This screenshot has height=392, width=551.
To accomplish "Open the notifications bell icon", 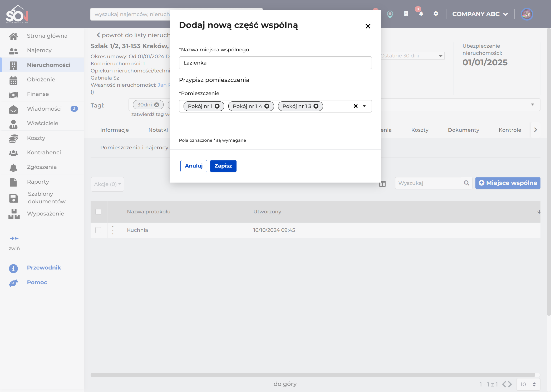I will pyautogui.click(x=421, y=14).
